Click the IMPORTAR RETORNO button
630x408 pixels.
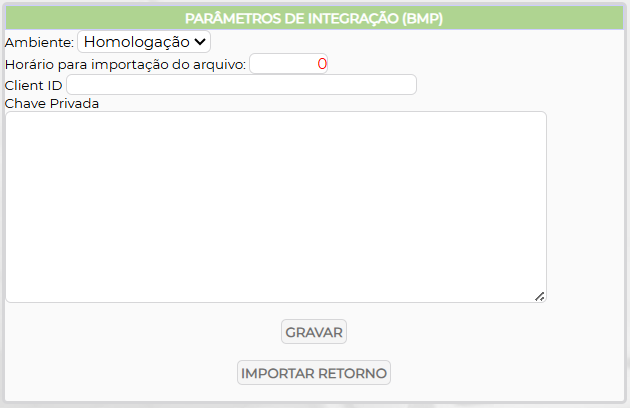[x=314, y=373]
